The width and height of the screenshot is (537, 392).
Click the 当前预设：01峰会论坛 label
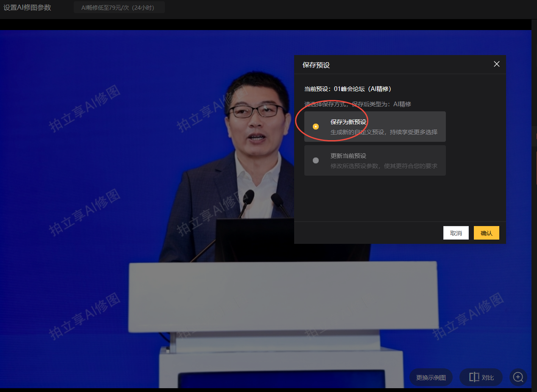[348, 89]
